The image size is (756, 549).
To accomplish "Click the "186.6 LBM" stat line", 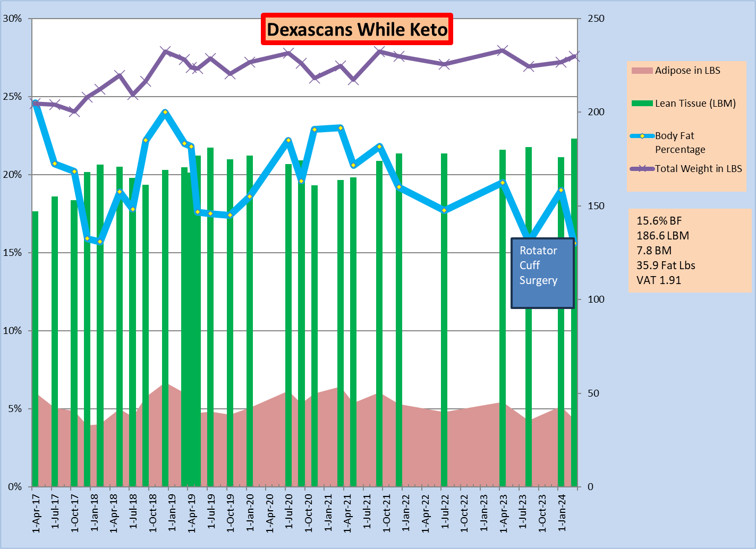I will tap(662, 236).
